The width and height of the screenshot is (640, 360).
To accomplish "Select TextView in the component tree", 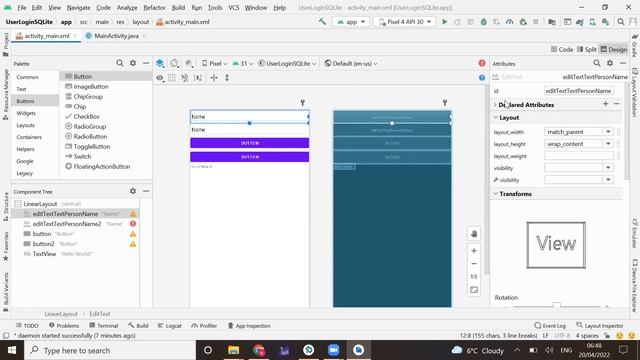I will (44, 254).
